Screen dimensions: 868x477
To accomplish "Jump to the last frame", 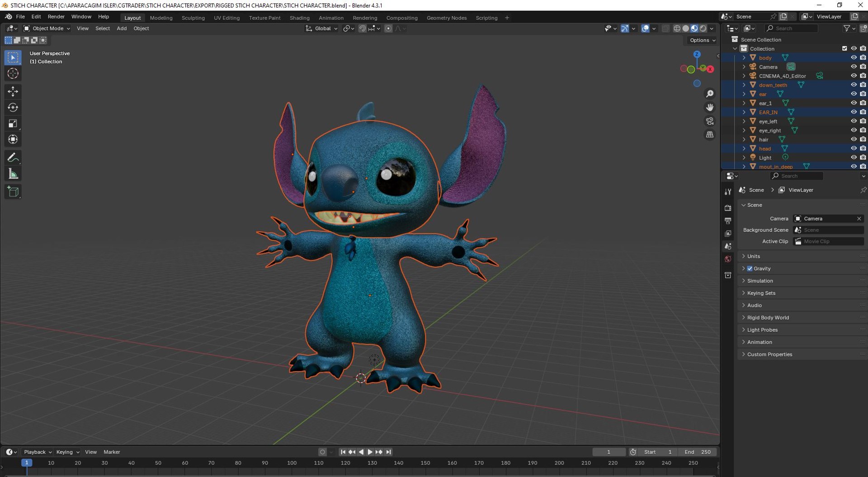I will tap(388, 452).
